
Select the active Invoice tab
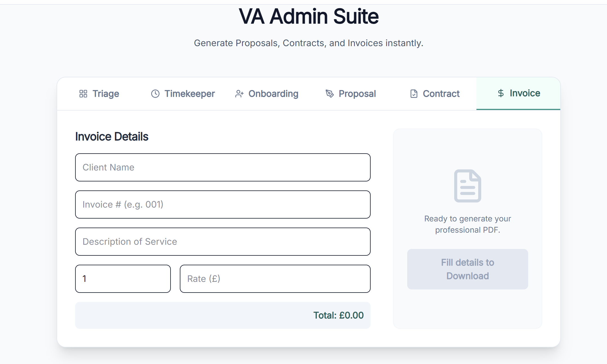click(x=518, y=93)
